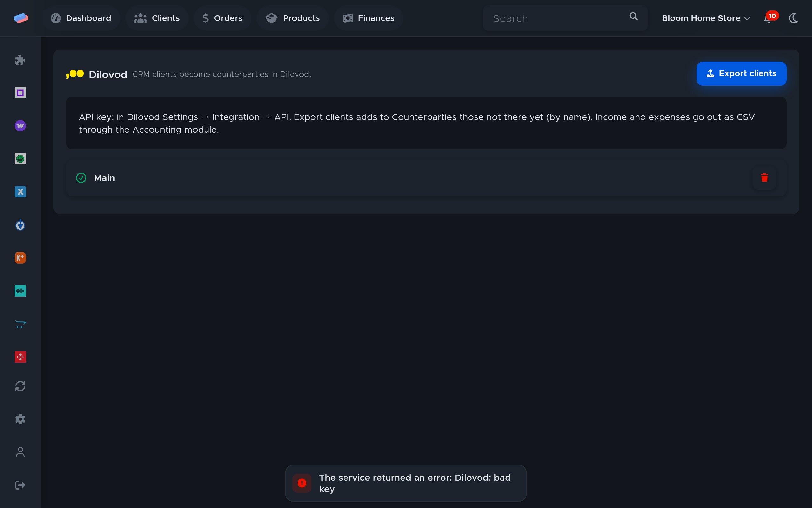This screenshot has width=812, height=508.
Task: Toggle dark mode moon icon
Action: point(794,18)
